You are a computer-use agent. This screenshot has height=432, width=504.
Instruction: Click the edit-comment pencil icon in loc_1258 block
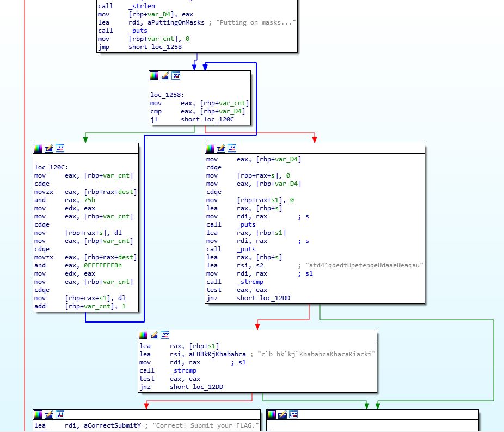tap(165, 76)
